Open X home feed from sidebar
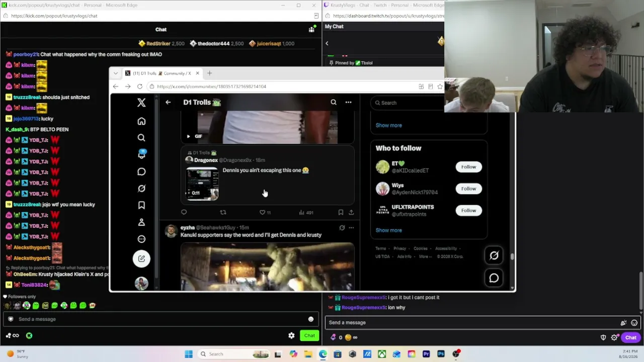This screenshot has height=362, width=644. click(141, 121)
